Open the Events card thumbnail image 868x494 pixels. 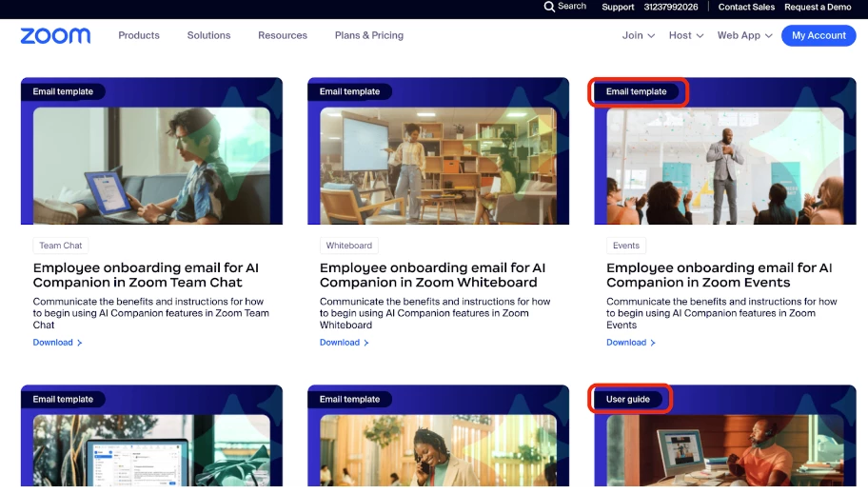pyautogui.click(x=725, y=166)
